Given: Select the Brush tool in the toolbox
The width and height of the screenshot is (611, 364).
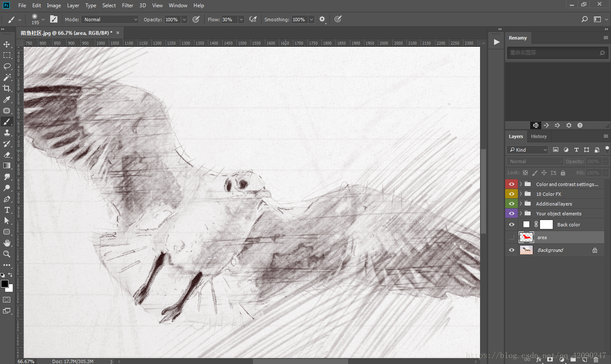Looking at the screenshot, I should [7, 122].
